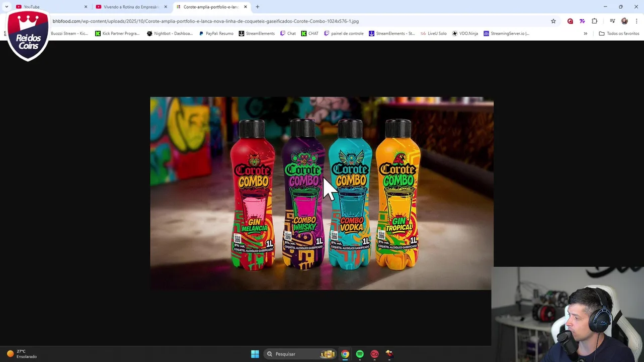
Task: Click the taskbar 'Pesquisar' search box
Action: click(x=300, y=354)
